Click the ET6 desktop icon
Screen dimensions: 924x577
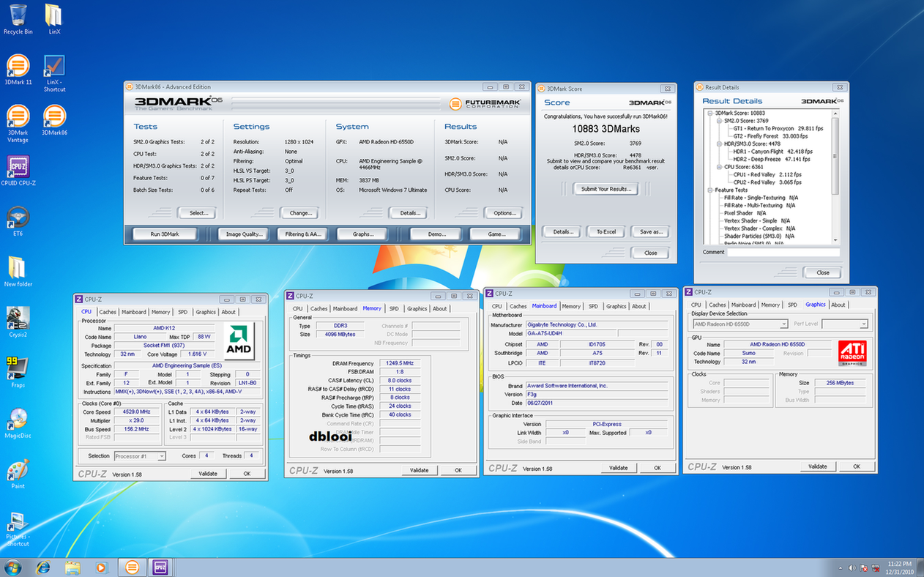pyautogui.click(x=18, y=217)
